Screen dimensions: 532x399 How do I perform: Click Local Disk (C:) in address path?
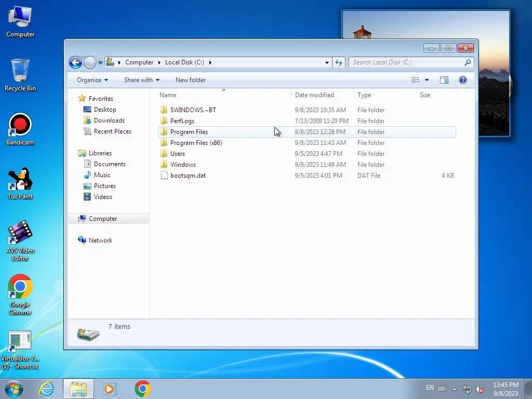184,62
